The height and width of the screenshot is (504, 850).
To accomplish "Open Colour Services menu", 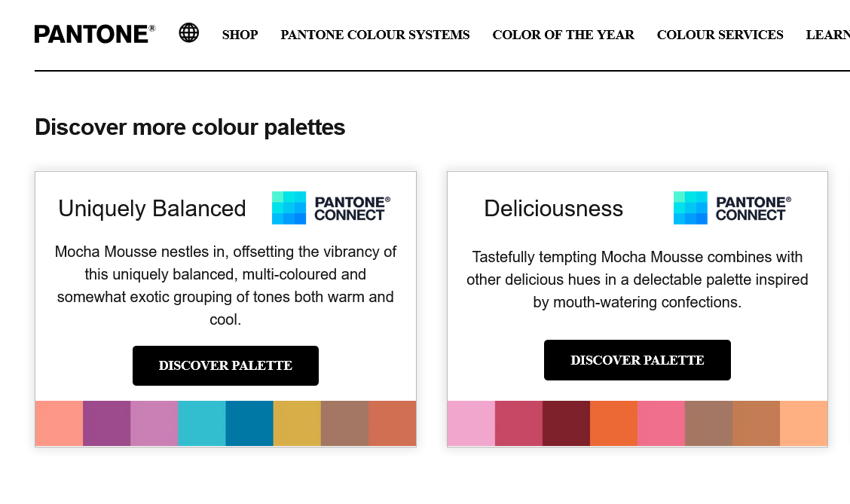I will coord(720,35).
